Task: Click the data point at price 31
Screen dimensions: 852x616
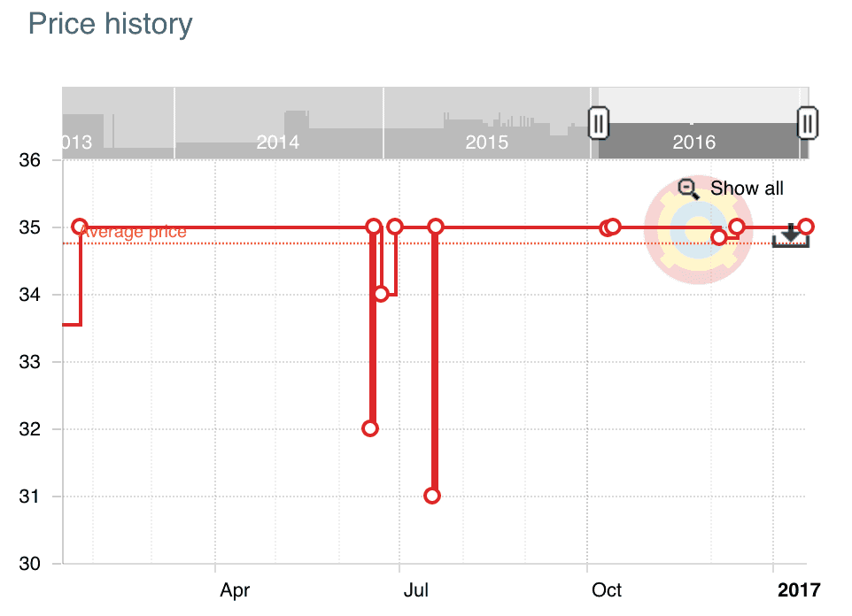Action: point(432,496)
